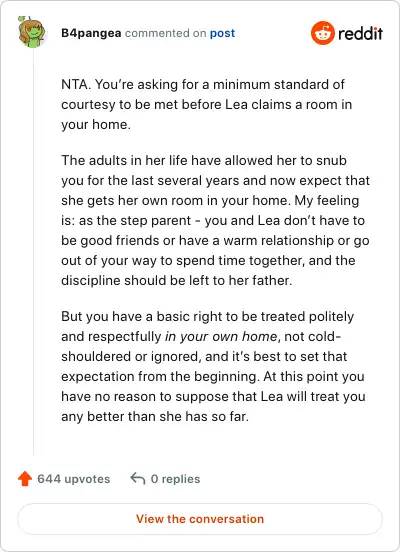Click the B4pangea user avatar
400x552 pixels.
[31, 32]
